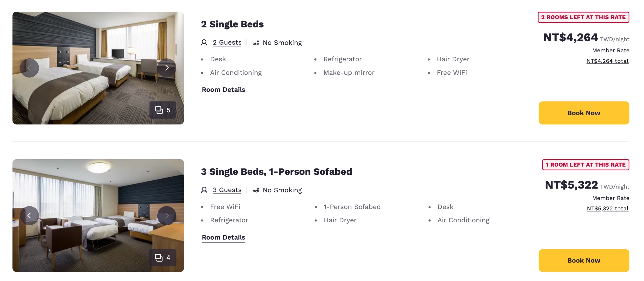The image size is (644, 281).
Task: Click the 3 Guests link
Action: (x=227, y=190)
